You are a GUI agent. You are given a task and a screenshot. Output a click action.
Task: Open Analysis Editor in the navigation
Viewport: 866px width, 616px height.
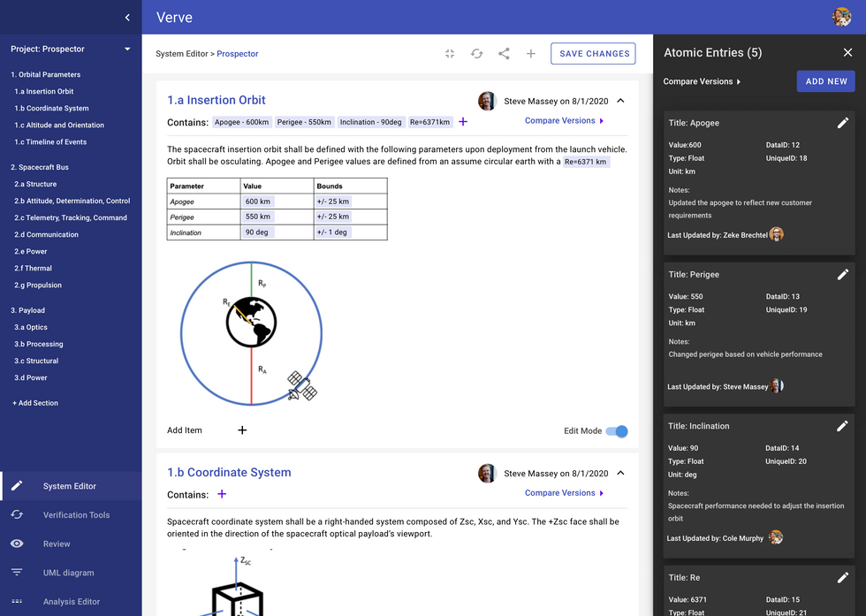click(71, 601)
